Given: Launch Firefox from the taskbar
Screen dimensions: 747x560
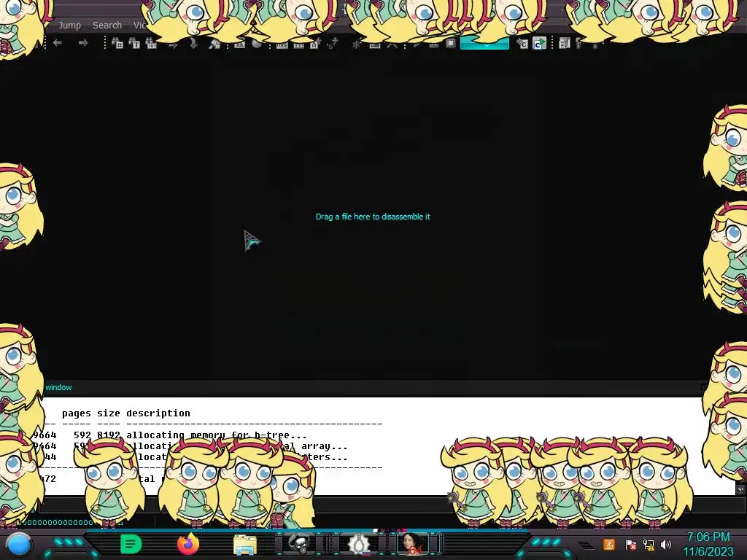Looking at the screenshot, I should (x=188, y=544).
